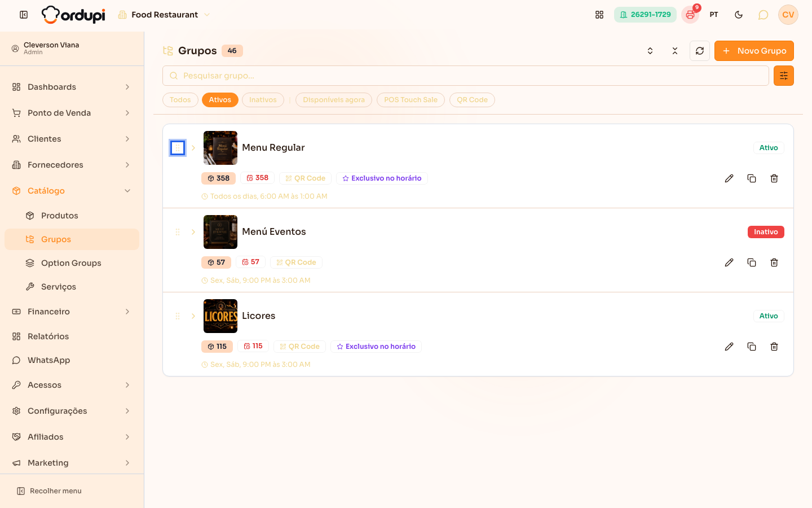Open the Food Restaurant dropdown
Image resolution: width=812 pixels, height=508 pixels.
[x=164, y=15]
